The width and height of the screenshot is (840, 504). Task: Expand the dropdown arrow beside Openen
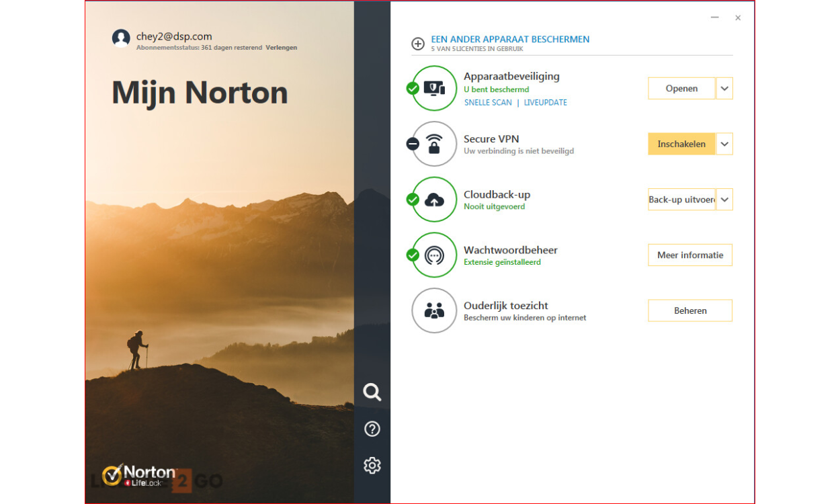pyautogui.click(x=724, y=89)
